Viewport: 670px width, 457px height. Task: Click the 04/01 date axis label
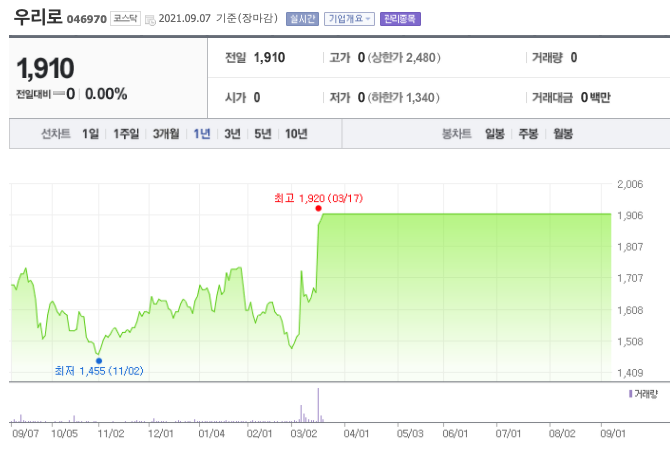[x=356, y=434]
